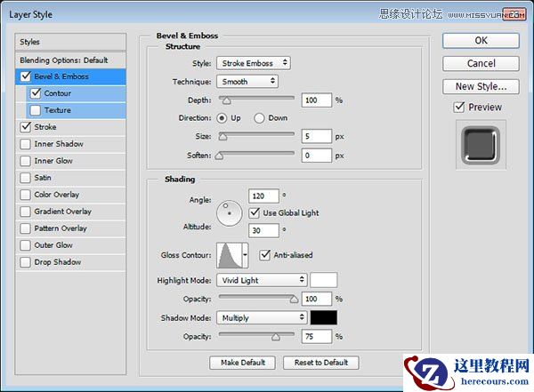Click the Gloss Contour curve thumbnail
The height and width of the screenshot is (392, 534).
[230, 255]
